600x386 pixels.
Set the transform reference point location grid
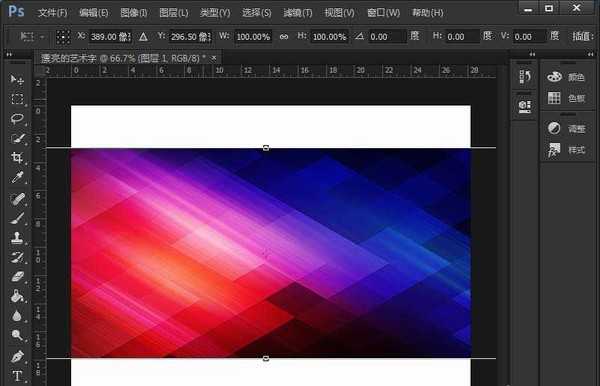point(63,37)
